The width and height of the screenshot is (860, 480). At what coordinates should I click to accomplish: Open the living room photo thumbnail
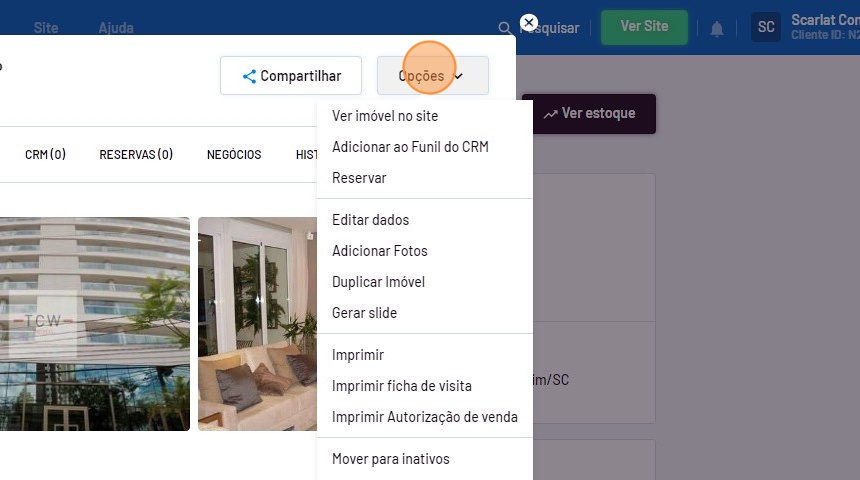[x=257, y=324]
